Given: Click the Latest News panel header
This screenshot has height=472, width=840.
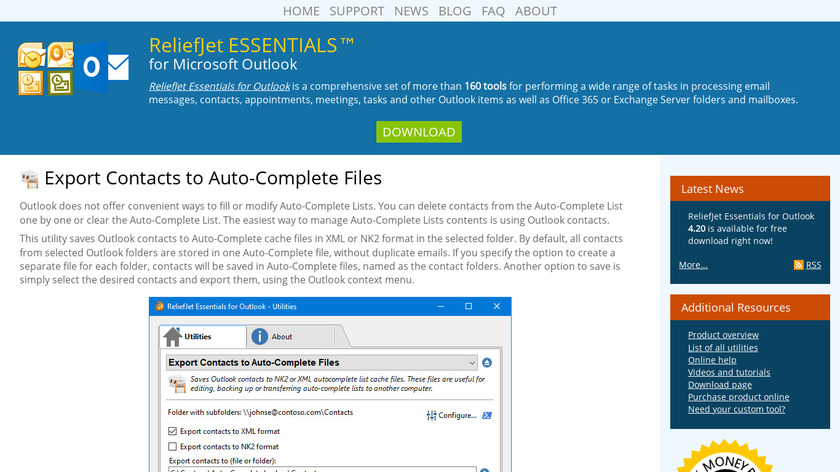Looking at the screenshot, I should tap(750, 189).
